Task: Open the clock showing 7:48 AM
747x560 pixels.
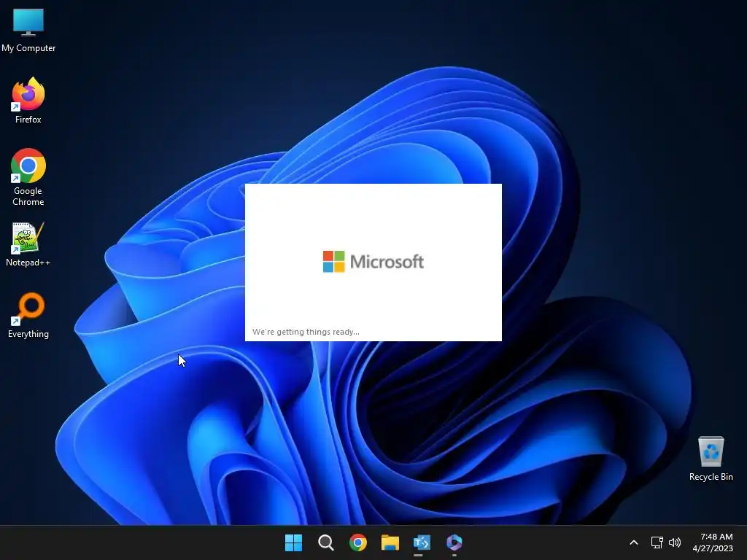Action: (x=713, y=542)
